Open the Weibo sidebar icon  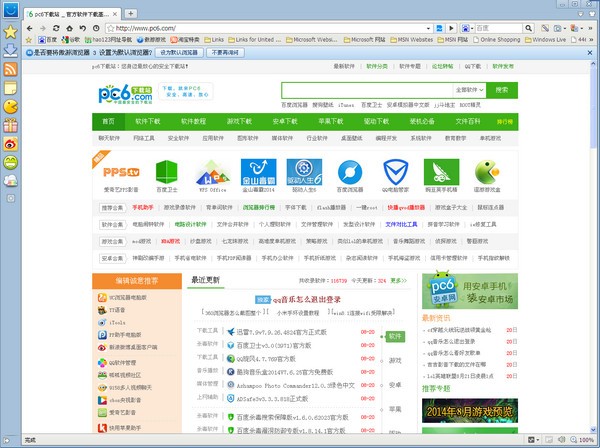(10, 144)
